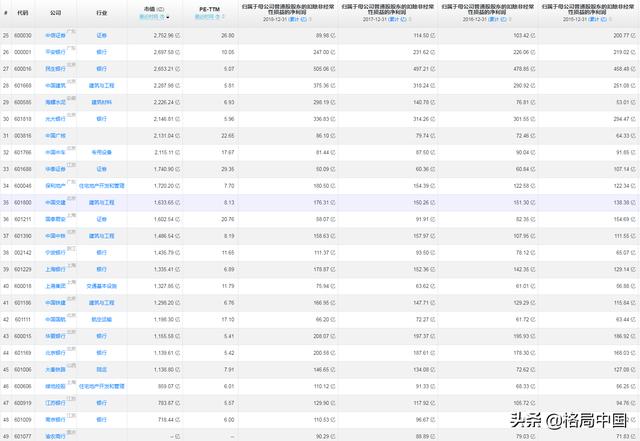This screenshot has height=441, width=640.
Task: Open 银行 industry link in row 26
Action: click(102, 52)
